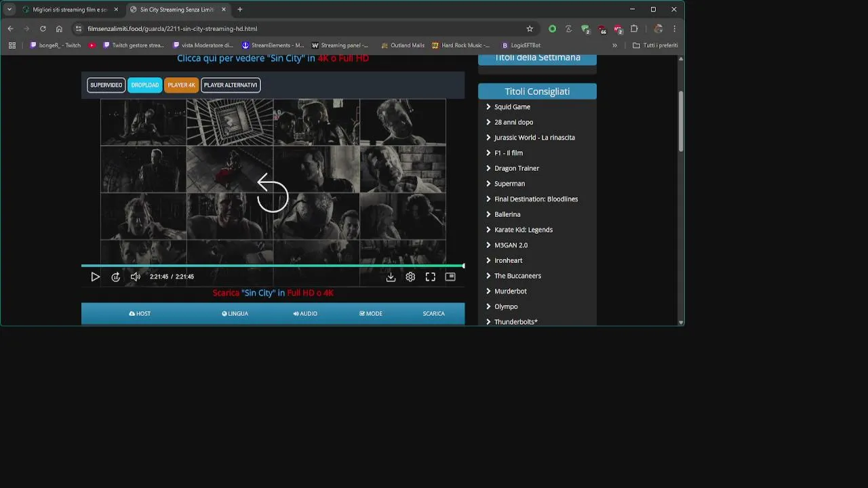Open Squid Game title
The width and height of the screenshot is (868, 488).
[512, 107]
